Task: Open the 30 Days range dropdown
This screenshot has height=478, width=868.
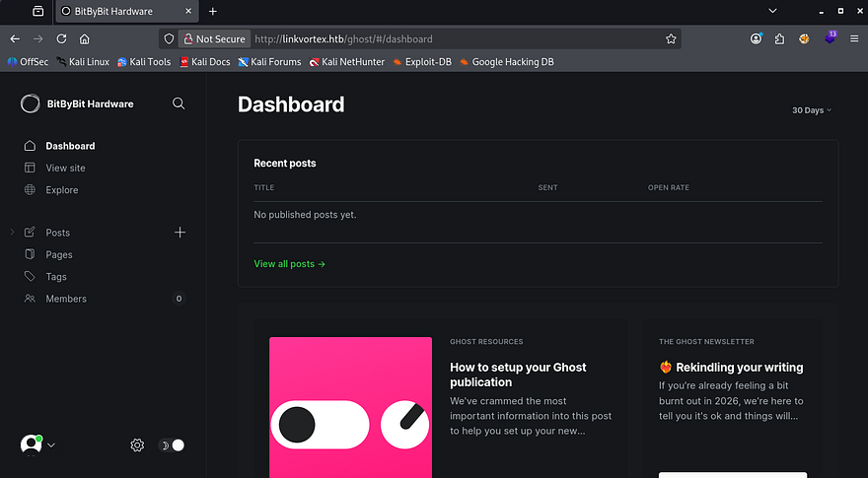Action: [811, 110]
